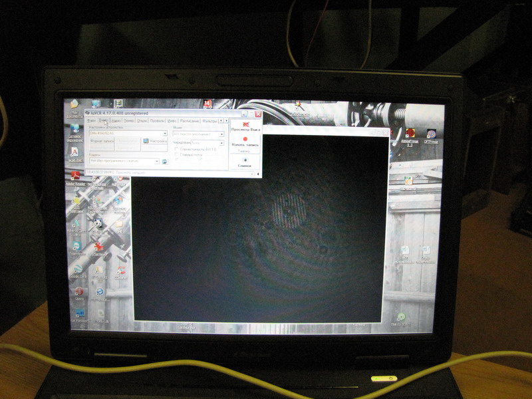Click the video preview window image
This screenshot has width=532, height=399.
click(259, 228)
